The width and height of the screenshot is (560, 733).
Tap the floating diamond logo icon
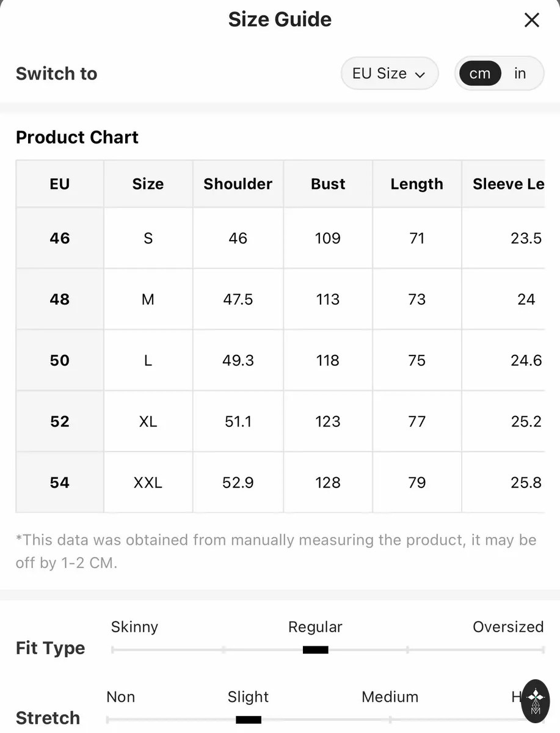coord(536,701)
